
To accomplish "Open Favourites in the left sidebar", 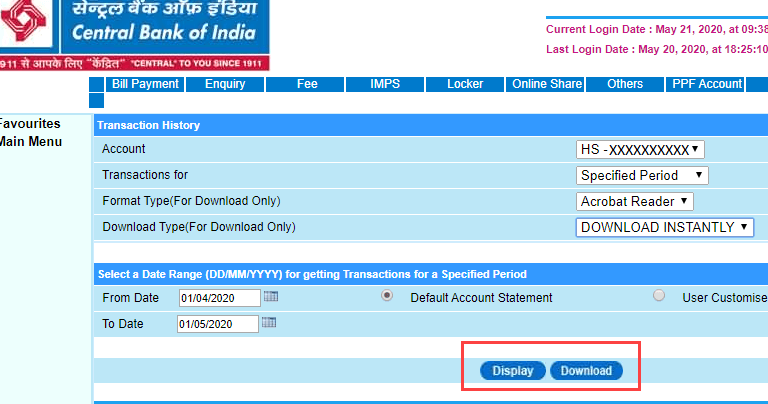I will tap(30, 123).
